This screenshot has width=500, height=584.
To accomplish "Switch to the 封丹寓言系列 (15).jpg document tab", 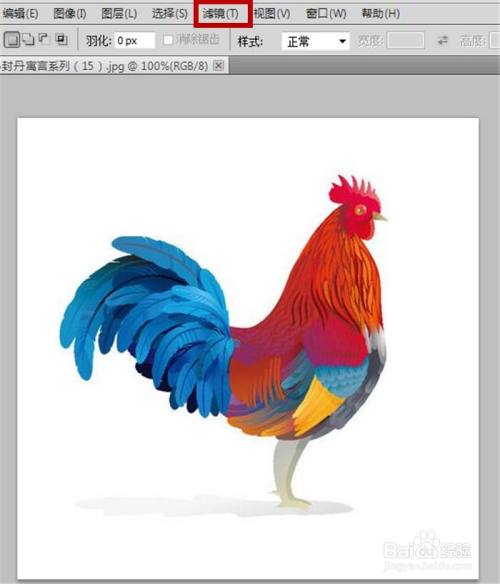I will pyautogui.click(x=105, y=66).
